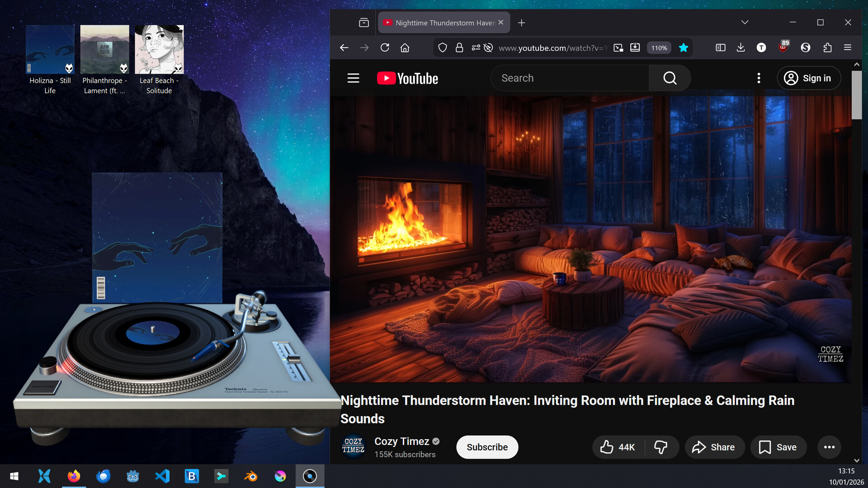The width and height of the screenshot is (868, 488).
Task: Open Firefox tracking protection shield
Action: pos(442,47)
